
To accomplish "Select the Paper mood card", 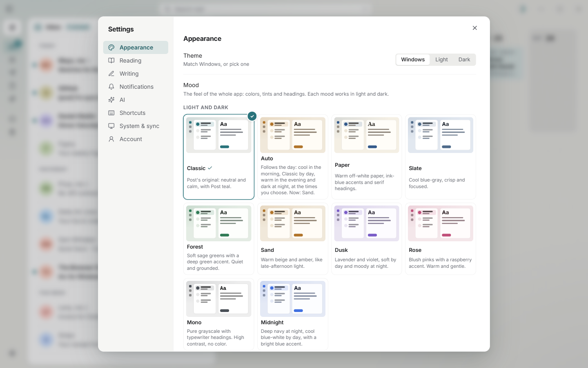I will point(367,157).
